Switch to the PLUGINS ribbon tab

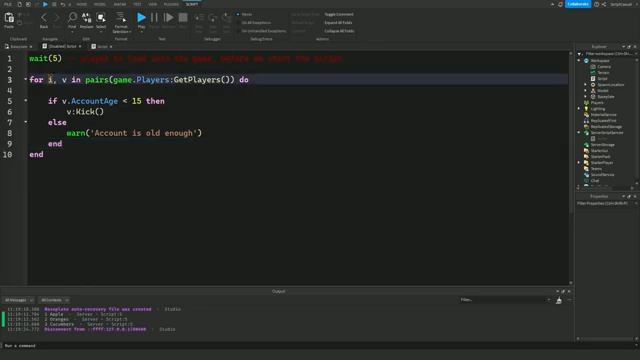171,4
